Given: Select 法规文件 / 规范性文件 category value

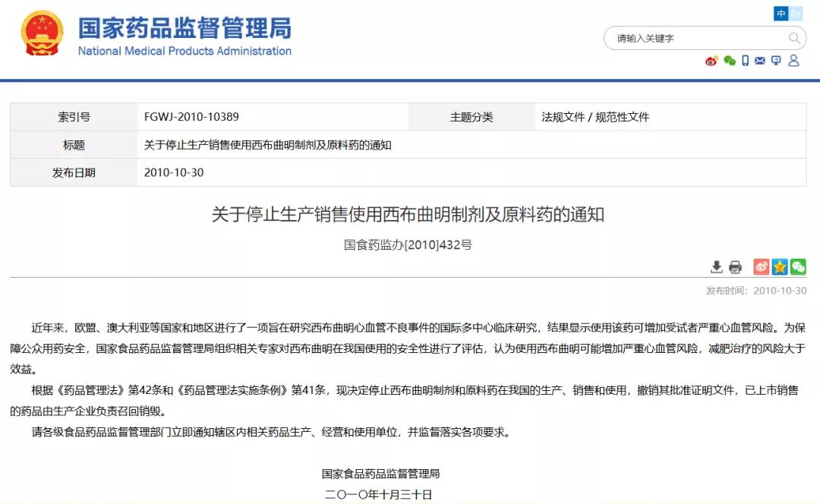Looking at the screenshot, I should coord(595,117).
